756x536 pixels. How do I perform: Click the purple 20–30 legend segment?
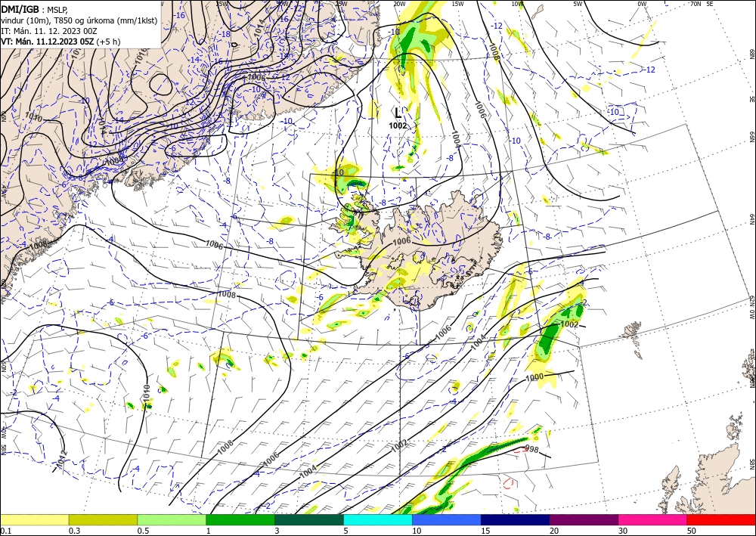click(584, 519)
